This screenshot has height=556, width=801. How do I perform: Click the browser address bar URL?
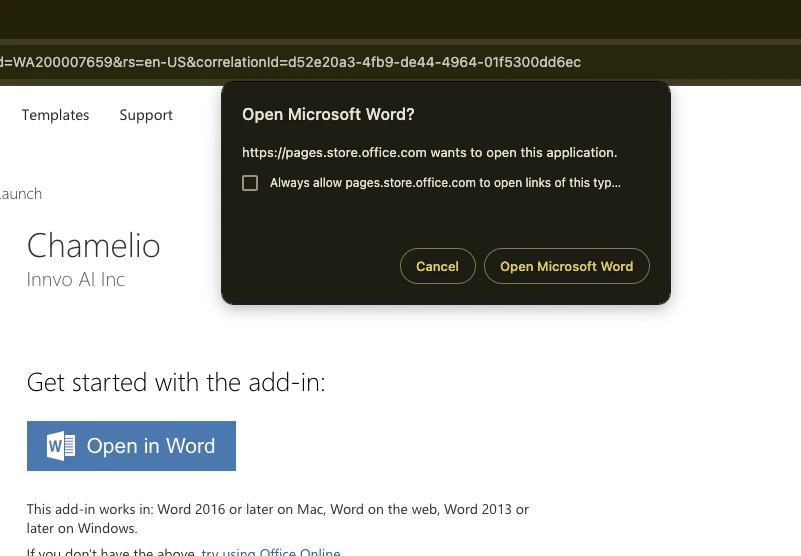pyautogui.click(x=290, y=62)
